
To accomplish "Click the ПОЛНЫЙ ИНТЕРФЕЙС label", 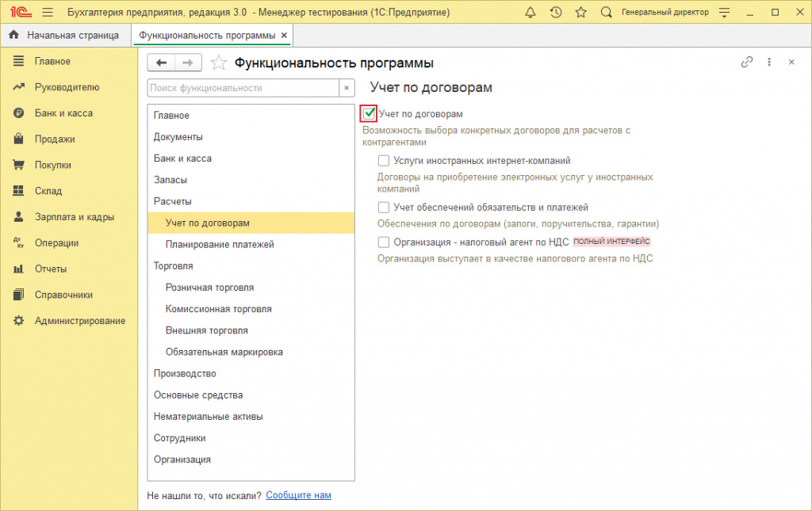I will [x=611, y=242].
